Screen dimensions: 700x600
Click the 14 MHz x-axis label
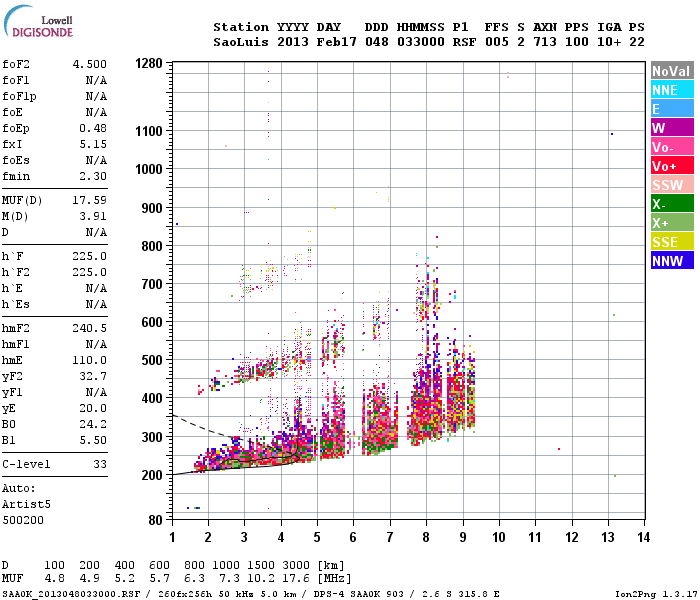point(643,537)
